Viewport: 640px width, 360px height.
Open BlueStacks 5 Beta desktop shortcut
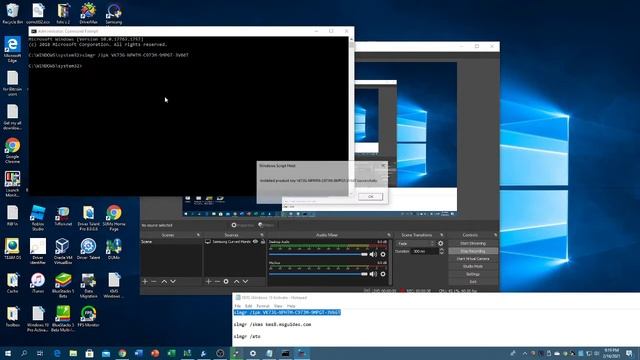coord(63,285)
